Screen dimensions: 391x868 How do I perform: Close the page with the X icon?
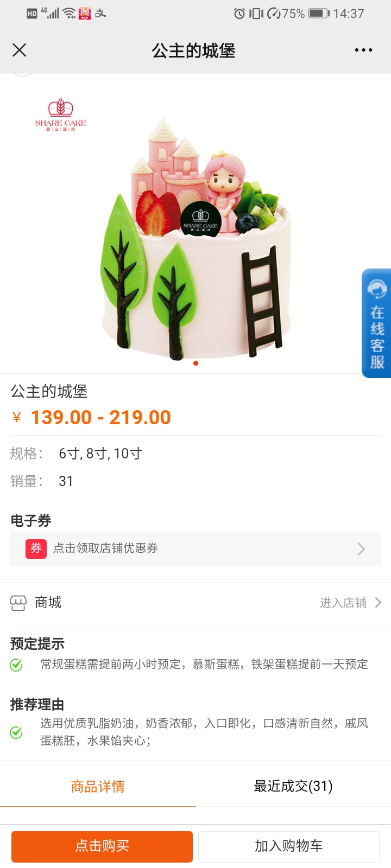(x=20, y=50)
